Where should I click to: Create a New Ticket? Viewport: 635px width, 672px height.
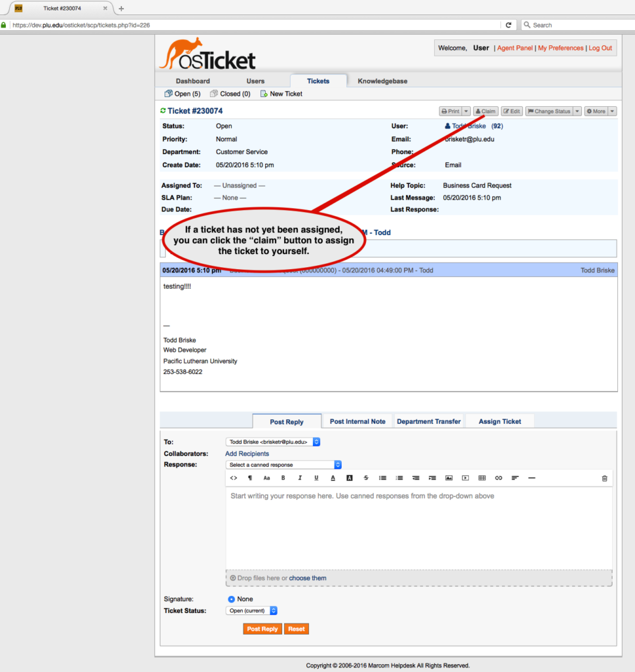[281, 94]
